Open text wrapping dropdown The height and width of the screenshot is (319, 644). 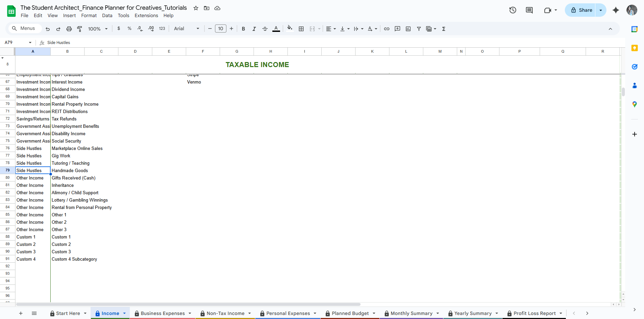359,29
